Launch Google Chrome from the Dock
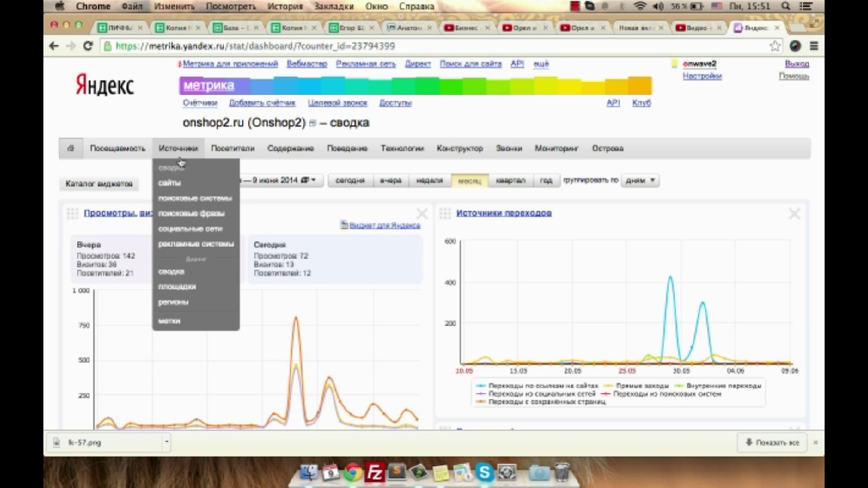Screen dimensions: 868x488 click(x=353, y=472)
